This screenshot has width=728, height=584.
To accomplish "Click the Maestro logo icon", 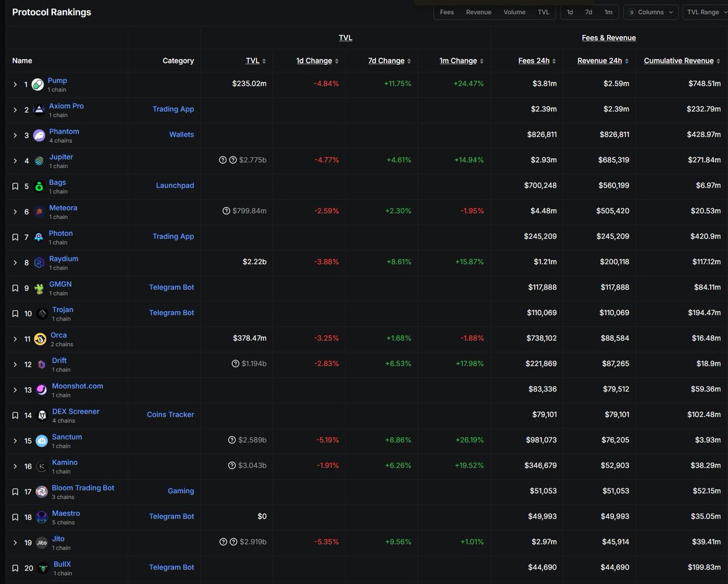I will point(41,517).
